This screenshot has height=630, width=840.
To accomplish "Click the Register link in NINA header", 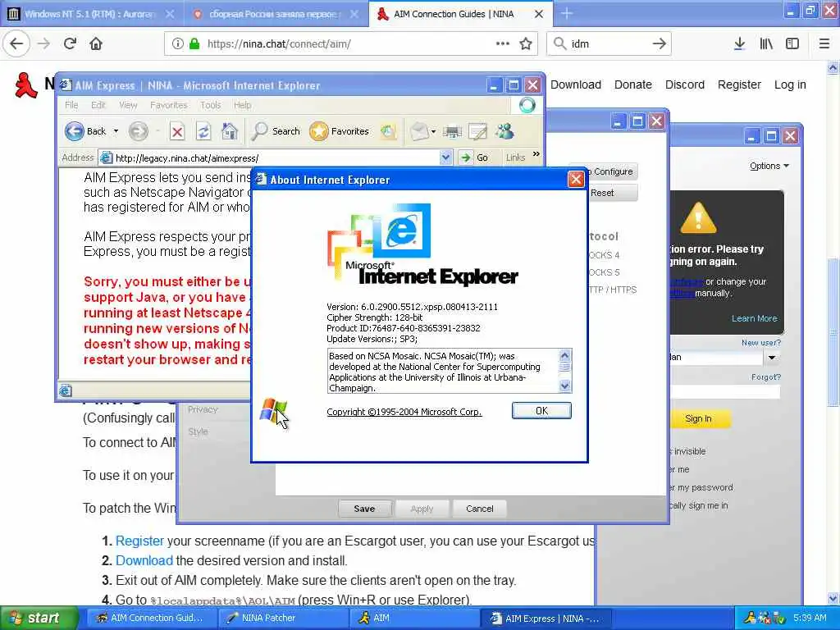I will (739, 84).
